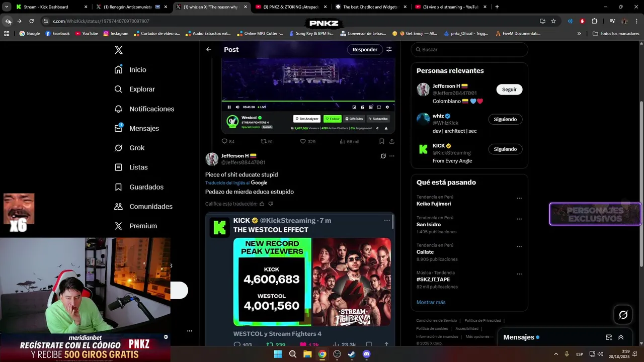Open Guardados in the X sidebar
The width and height of the screenshot is (644, 362).
point(139,187)
